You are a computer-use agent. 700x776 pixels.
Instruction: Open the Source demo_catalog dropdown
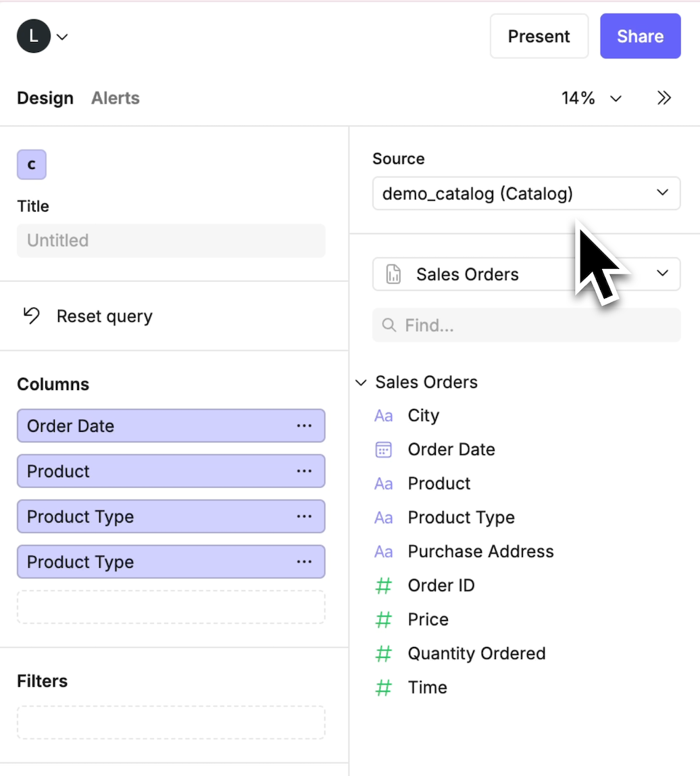pos(526,194)
